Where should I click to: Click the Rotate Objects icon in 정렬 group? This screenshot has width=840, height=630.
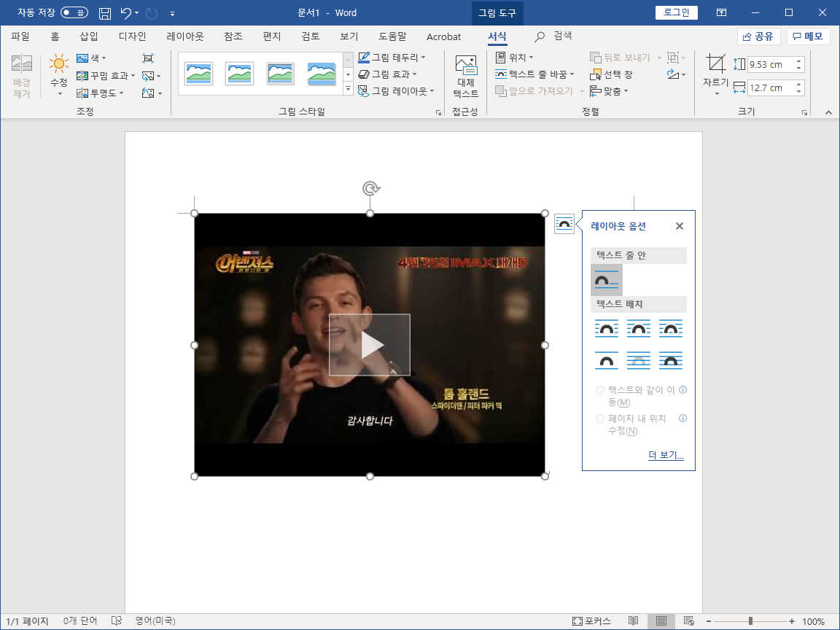point(674,74)
